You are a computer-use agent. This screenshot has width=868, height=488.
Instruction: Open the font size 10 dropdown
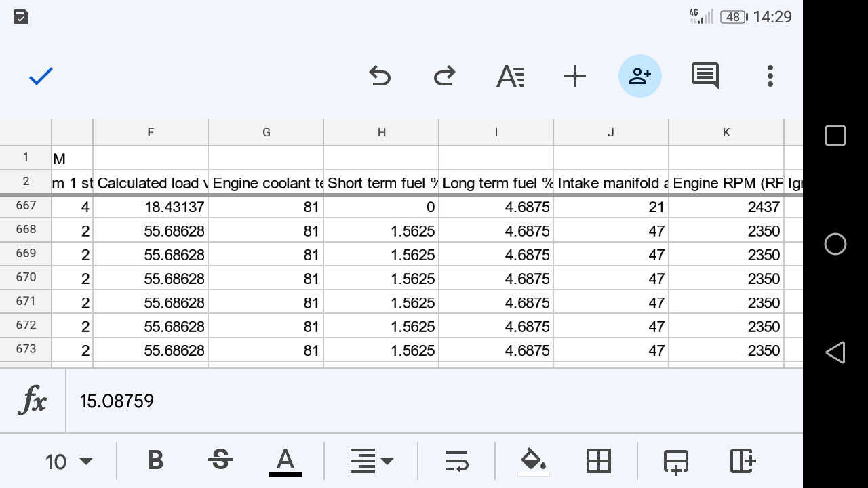pos(68,462)
